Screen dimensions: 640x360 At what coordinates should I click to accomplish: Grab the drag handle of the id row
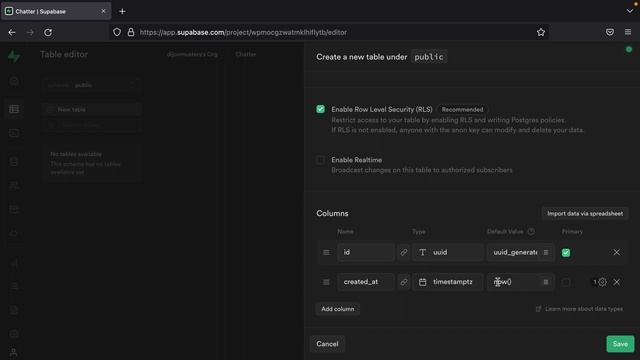tap(326, 253)
